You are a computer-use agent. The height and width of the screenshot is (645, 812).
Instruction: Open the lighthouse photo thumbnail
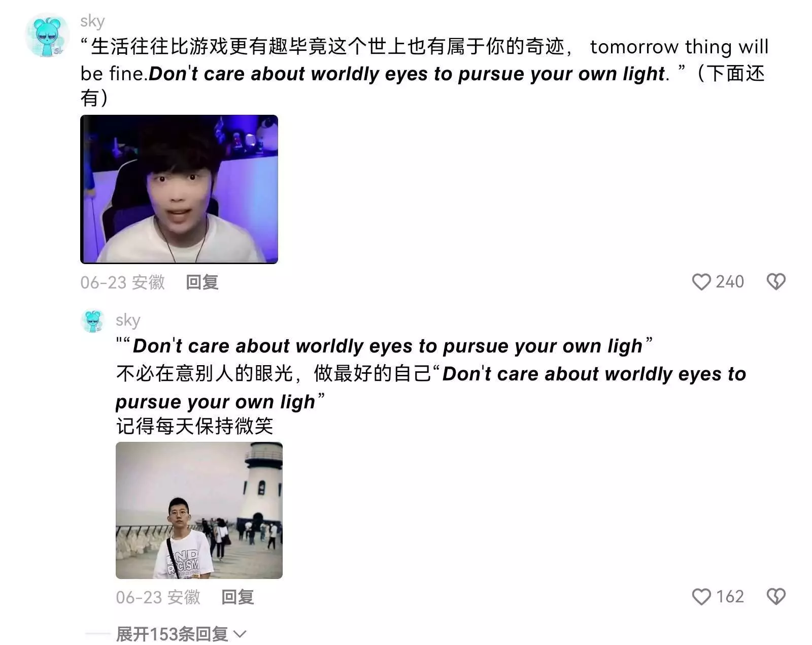(199, 510)
